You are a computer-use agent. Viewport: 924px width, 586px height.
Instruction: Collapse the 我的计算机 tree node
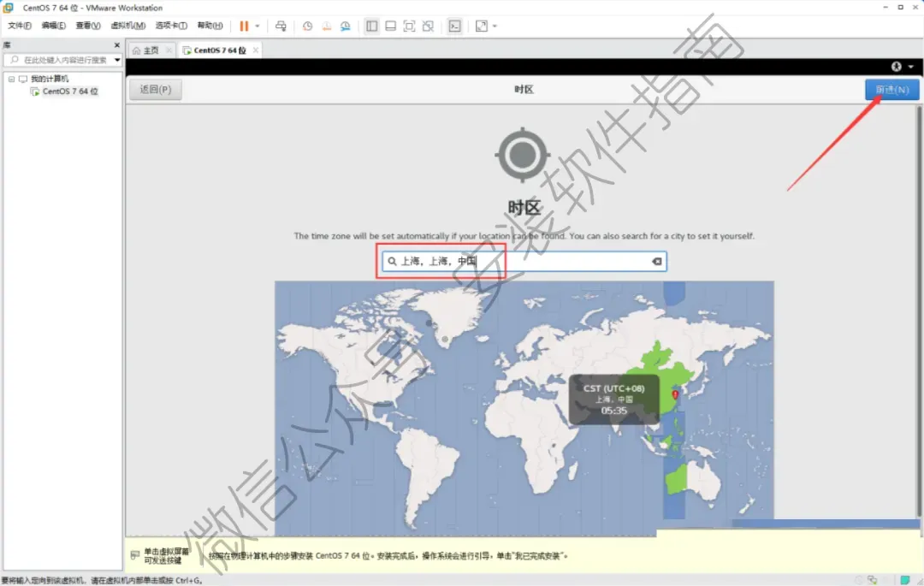pyautogui.click(x=11, y=79)
